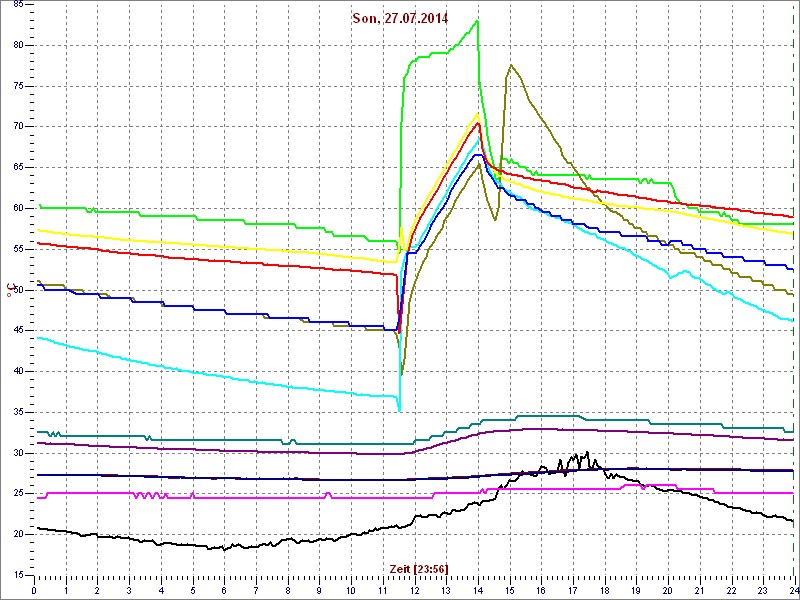The height and width of the screenshot is (600, 800).
Task: Click hour 24 on the time axis
Action: coord(792,589)
